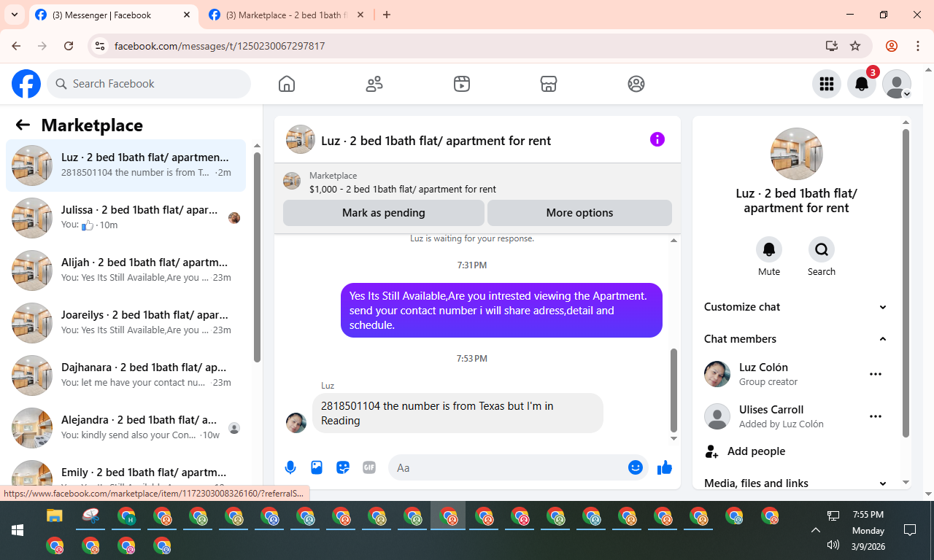Click the Add people icon

712,451
